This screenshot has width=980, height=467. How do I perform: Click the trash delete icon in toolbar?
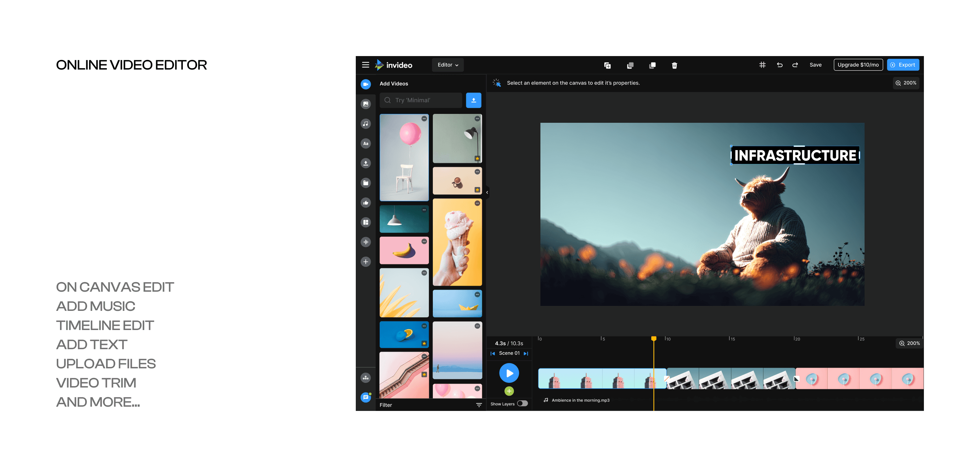coord(674,65)
